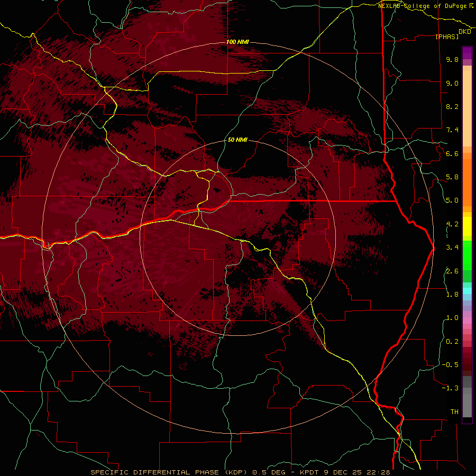Click the DKD label above the scale
This screenshot has height=476, width=476.
pyautogui.click(x=465, y=32)
